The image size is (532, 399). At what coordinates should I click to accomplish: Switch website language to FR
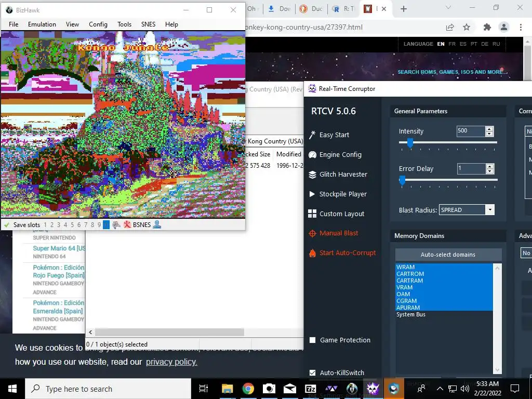pos(452,44)
